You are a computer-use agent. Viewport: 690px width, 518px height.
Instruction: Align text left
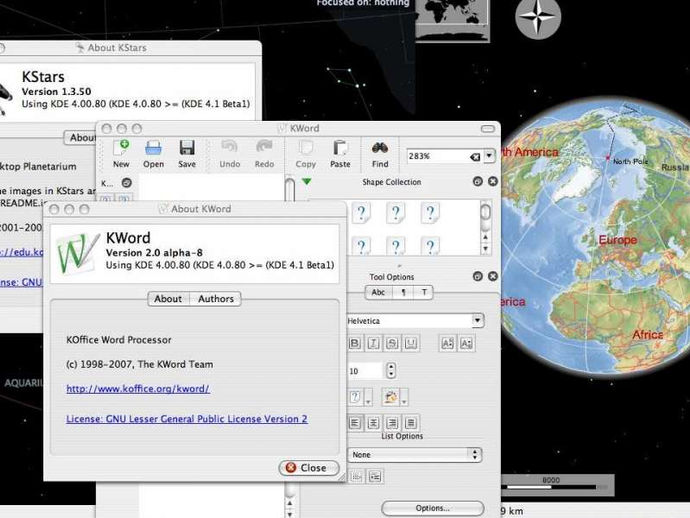tap(355, 423)
